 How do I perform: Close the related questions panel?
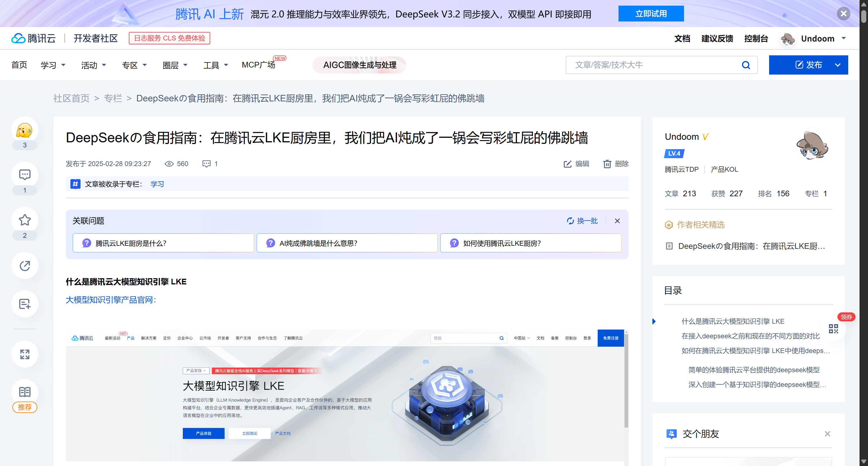point(617,221)
